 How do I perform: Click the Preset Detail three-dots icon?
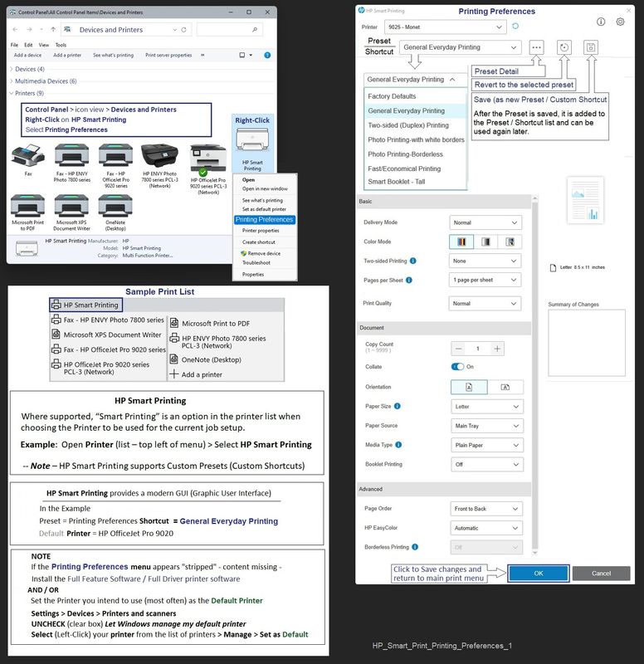click(x=536, y=47)
